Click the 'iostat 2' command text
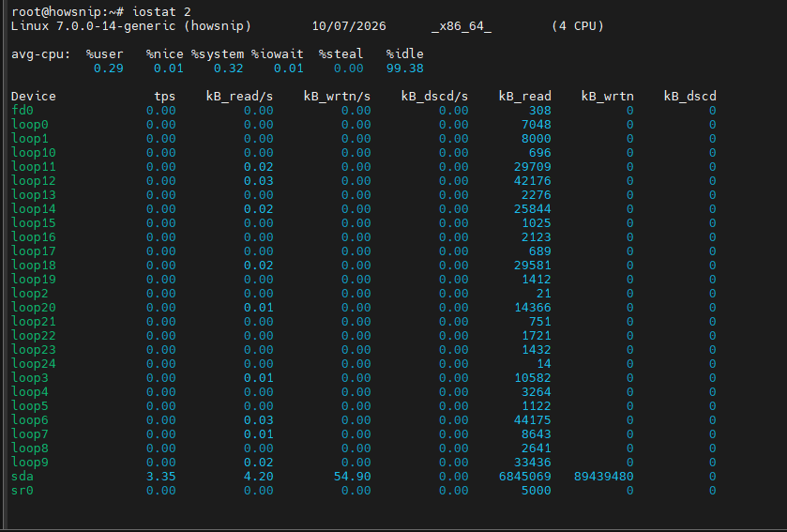 click(161, 11)
